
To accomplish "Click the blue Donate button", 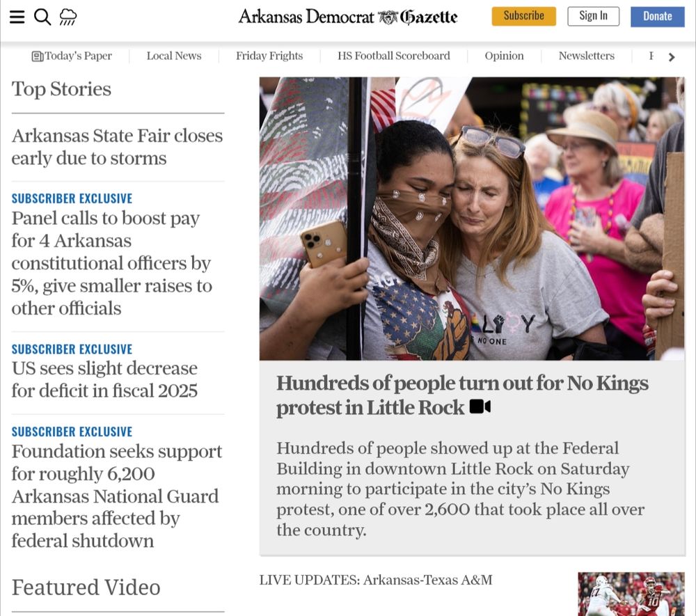I will (x=658, y=17).
